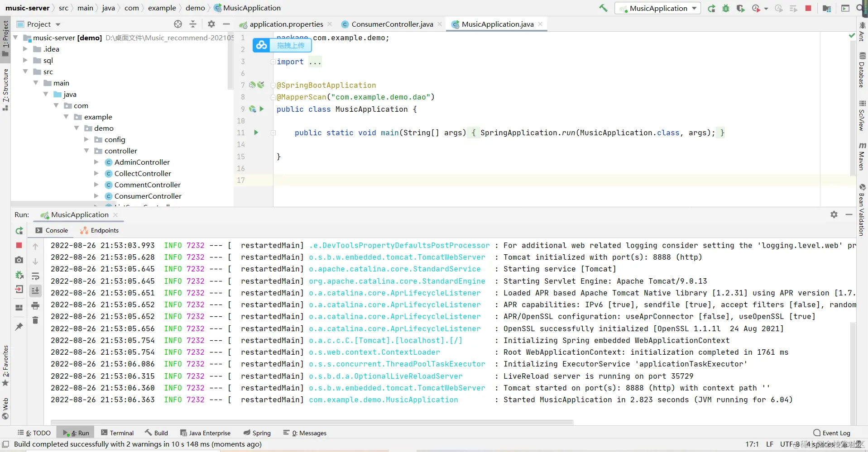The width and height of the screenshot is (868, 452).
Task: Stop the application using top toolbar red square
Action: pyautogui.click(x=808, y=8)
